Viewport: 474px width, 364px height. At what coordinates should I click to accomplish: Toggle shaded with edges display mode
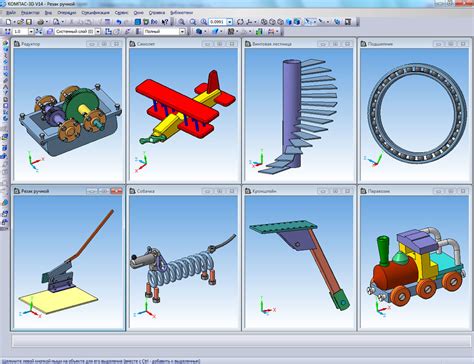coord(297,22)
